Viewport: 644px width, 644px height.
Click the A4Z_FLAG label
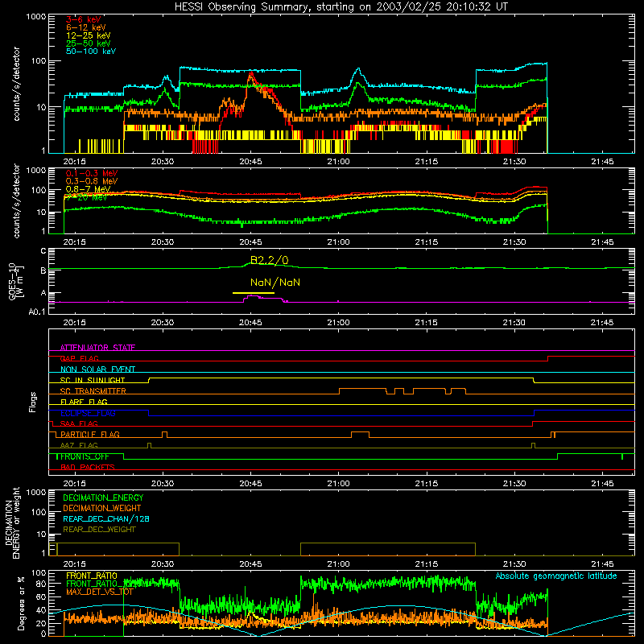point(79,445)
